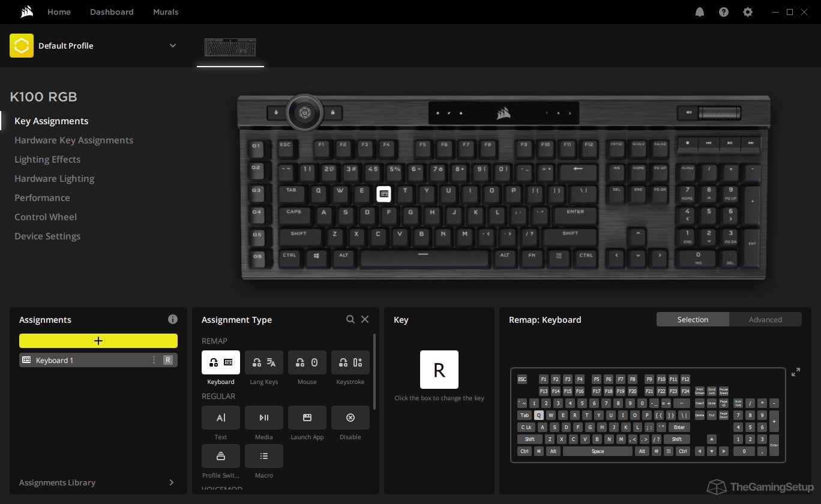Click the R key box to change the key

tap(439, 370)
